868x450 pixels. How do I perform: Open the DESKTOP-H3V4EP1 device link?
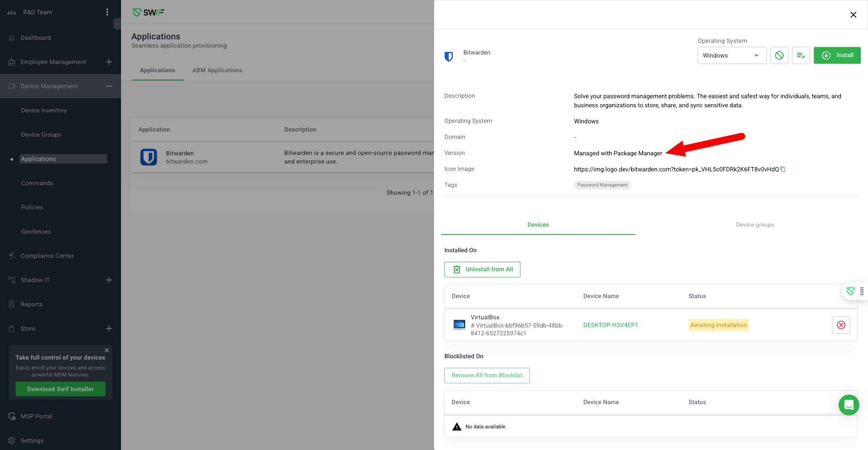(x=610, y=325)
